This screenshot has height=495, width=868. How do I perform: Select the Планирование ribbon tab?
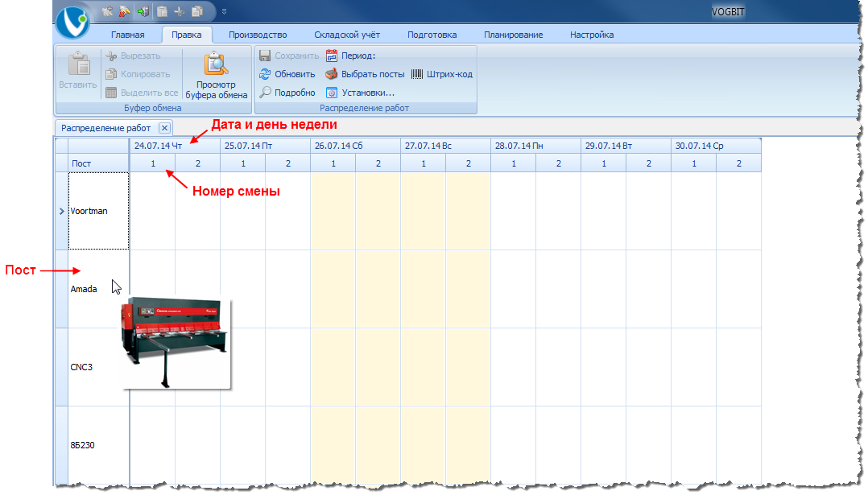(513, 35)
